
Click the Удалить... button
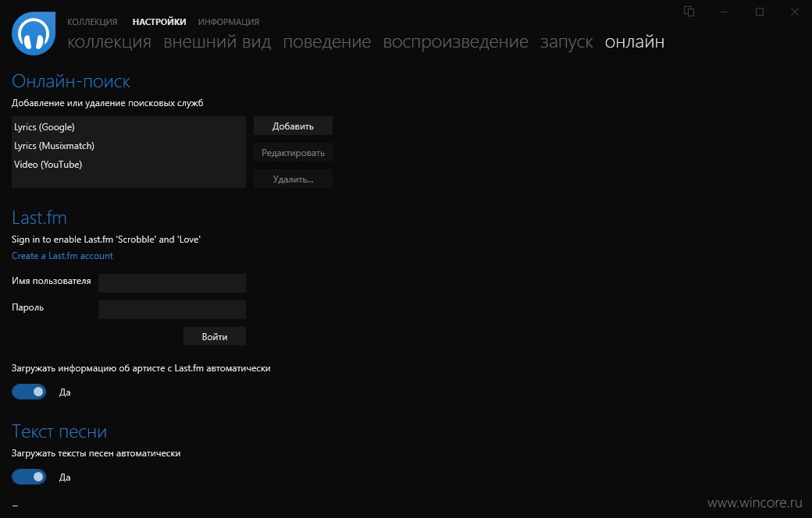tap(293, 179)
